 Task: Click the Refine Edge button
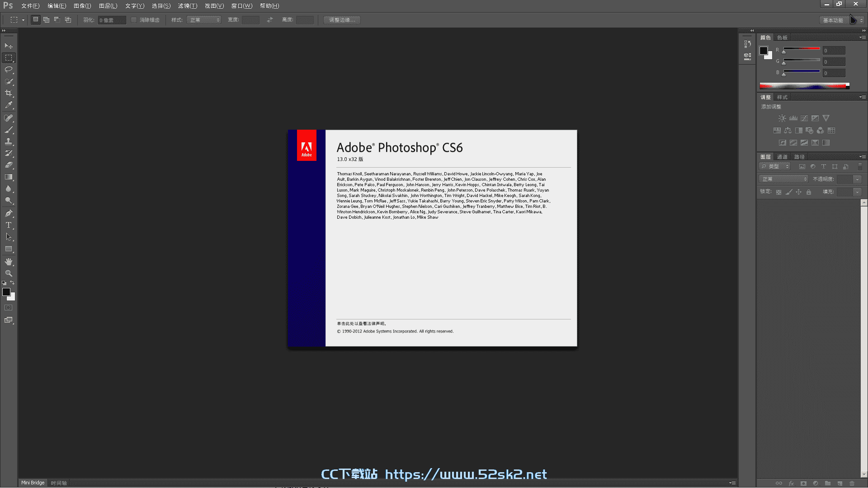click(x=342, y=20)
